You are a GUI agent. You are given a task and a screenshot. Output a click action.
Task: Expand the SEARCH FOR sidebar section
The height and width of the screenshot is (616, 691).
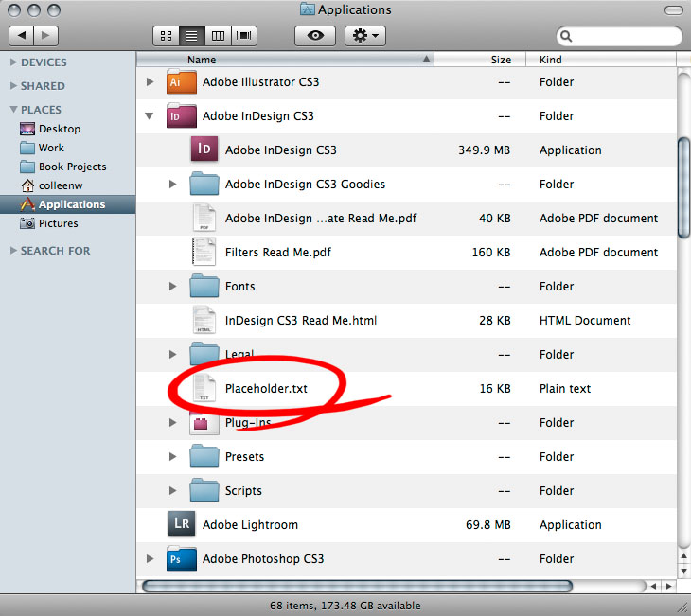[13, 250]
